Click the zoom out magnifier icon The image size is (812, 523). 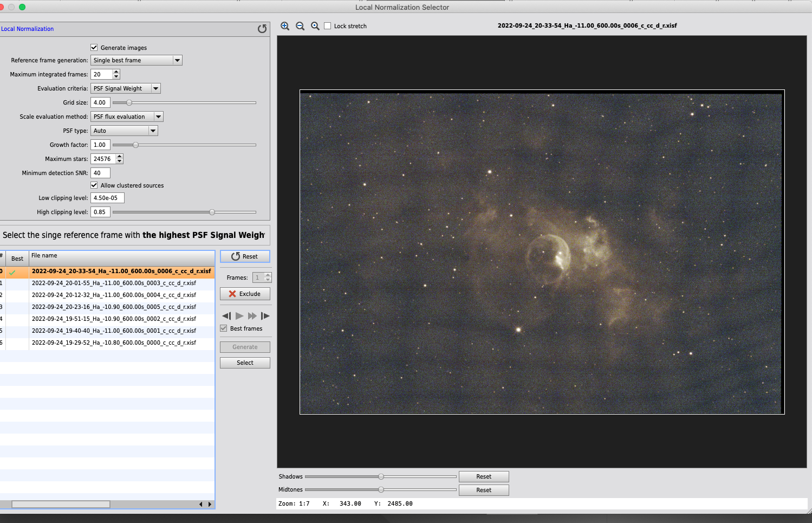click(x=300, y=26)
